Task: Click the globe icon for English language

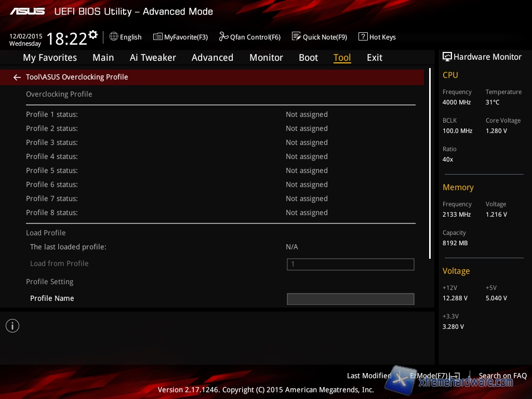Action: (x=114, y=37)
